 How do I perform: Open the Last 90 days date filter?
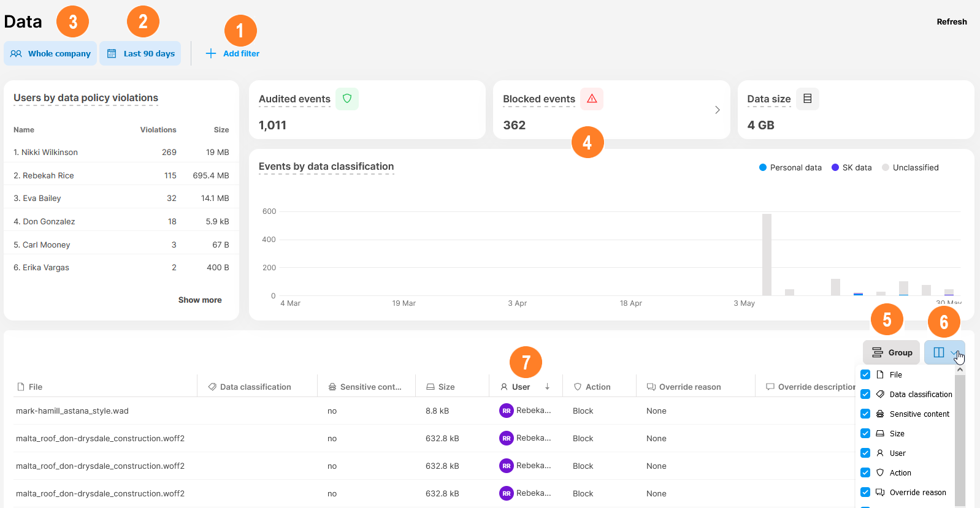pyautogui.click(x=140, y=54)
